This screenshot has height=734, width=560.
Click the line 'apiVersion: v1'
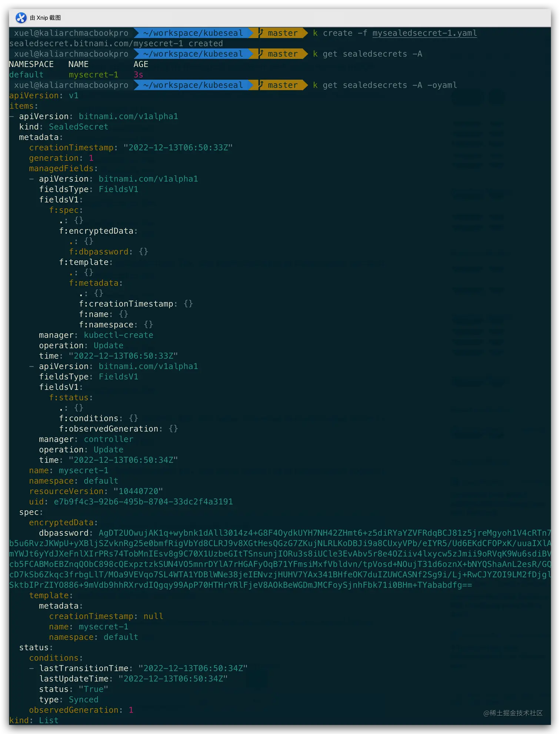[44, 95]
